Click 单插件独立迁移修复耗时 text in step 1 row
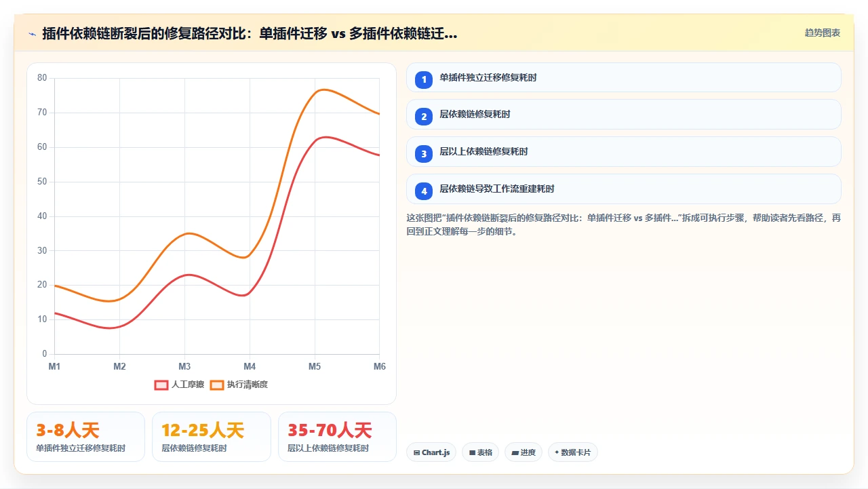The height and width of the screenshot is (489, 868). tap(488, 78)
